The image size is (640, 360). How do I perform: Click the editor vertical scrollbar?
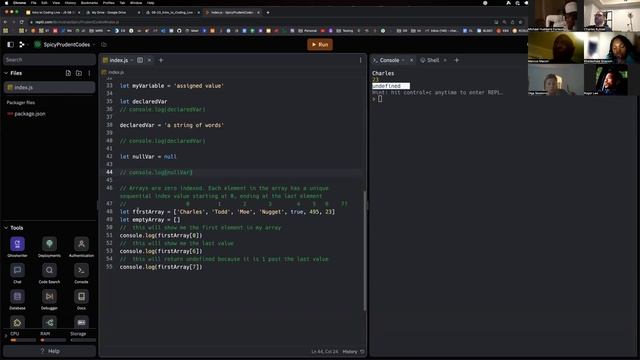pyautogui.click(x=364, y=251)
